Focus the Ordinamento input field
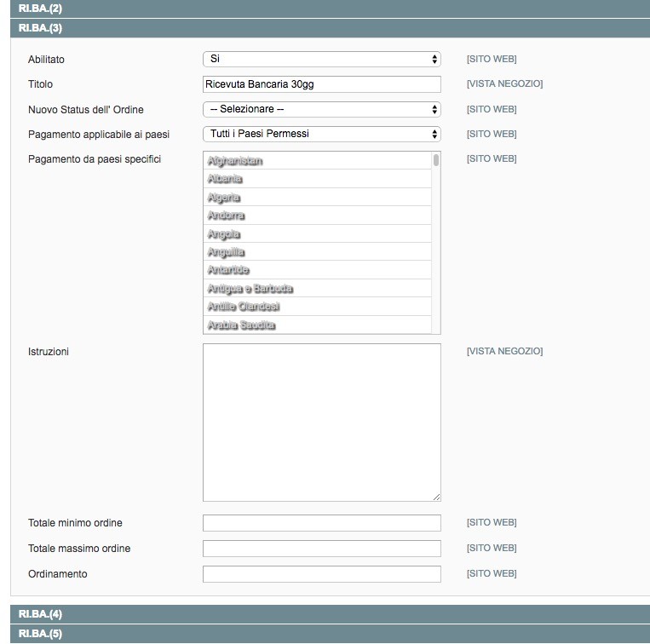 click(322, 574)
